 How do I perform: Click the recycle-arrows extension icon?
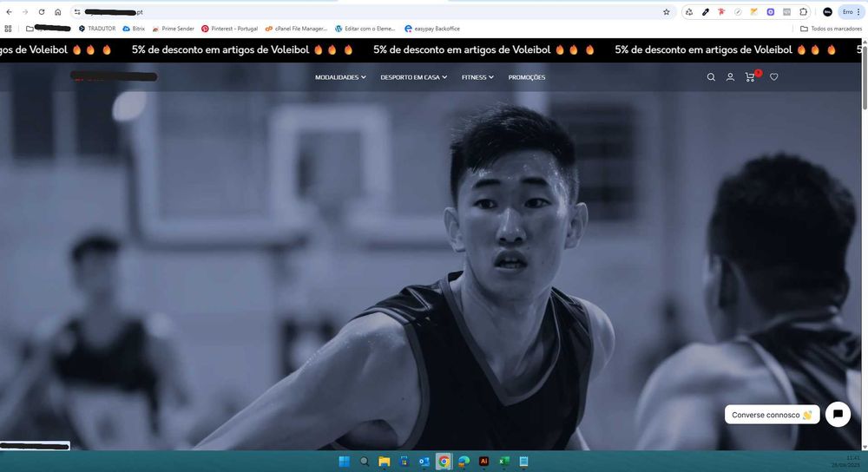(x=689, y=11)
